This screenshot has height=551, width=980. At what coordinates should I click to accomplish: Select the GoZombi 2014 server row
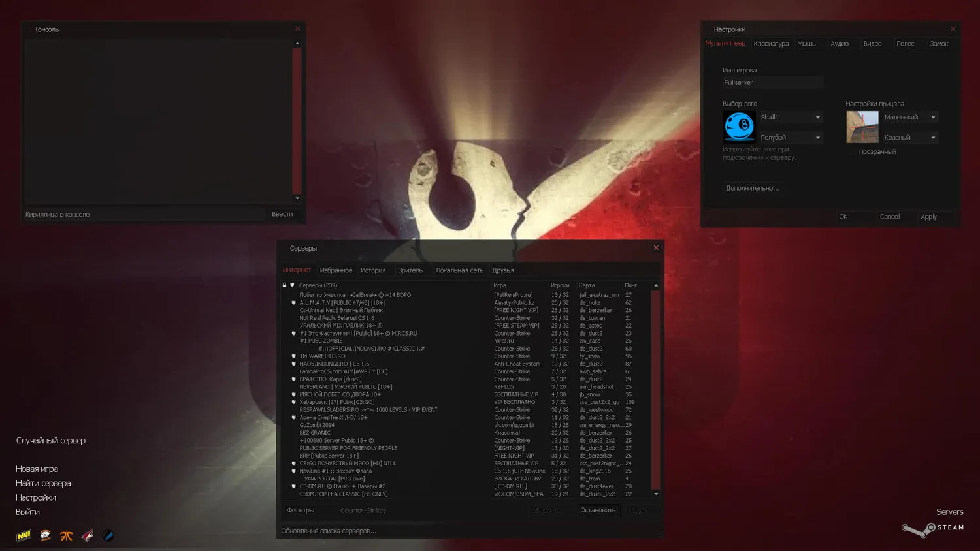[466, 426]
